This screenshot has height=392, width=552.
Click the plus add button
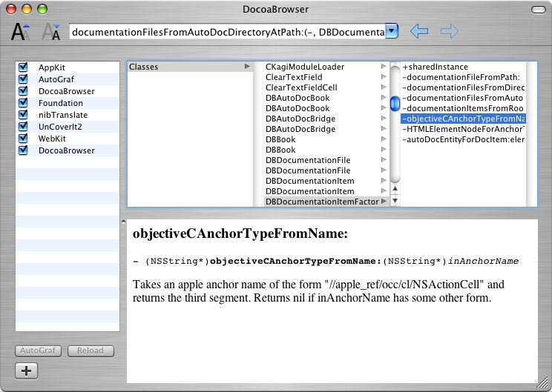click(26, 371)
